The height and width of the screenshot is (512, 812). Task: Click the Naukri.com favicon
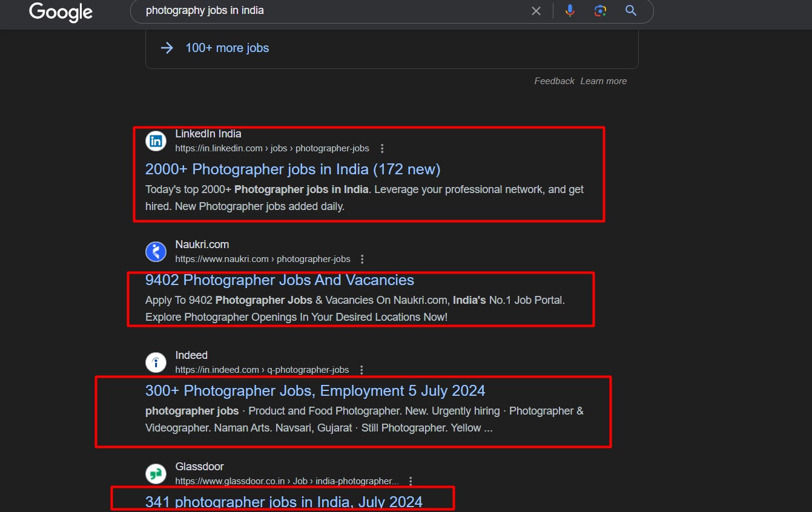[156, 252]
